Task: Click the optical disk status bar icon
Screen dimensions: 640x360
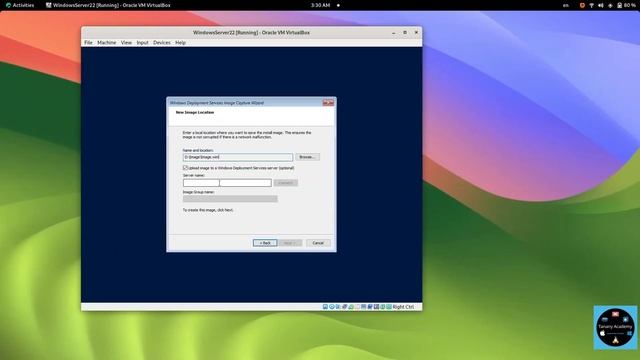Action: point(332,307)
